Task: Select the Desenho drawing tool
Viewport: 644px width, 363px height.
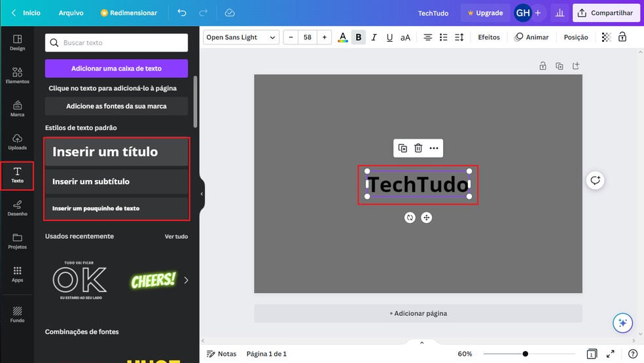Action: coord(17,208)
